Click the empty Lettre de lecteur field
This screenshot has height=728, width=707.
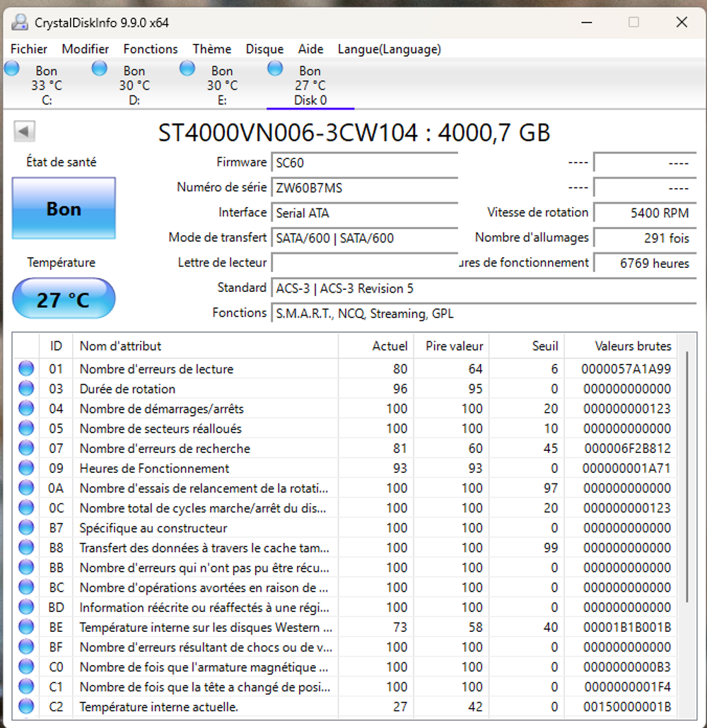pos(365,263)
